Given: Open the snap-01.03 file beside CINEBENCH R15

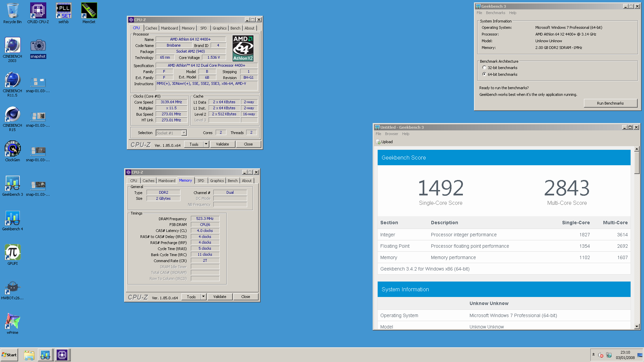Looking at the screenshot, I should (38, 119).
